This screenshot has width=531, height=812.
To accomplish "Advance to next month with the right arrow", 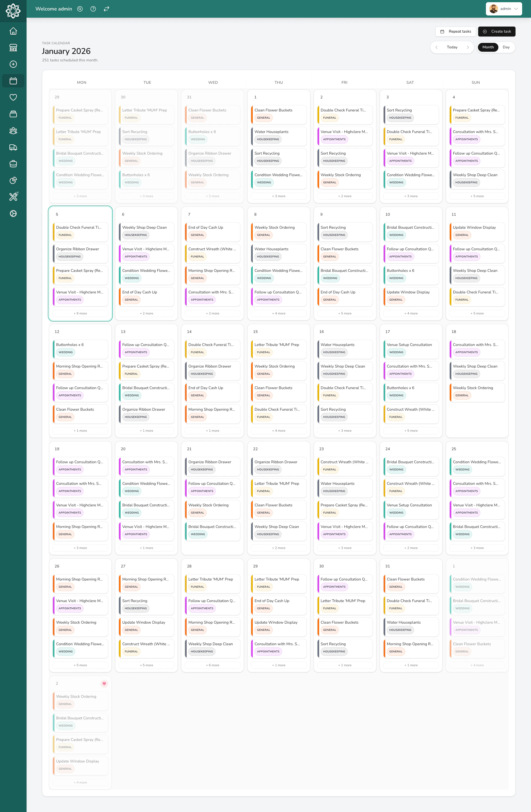I will pyautogui.click(x=468, y=47).
